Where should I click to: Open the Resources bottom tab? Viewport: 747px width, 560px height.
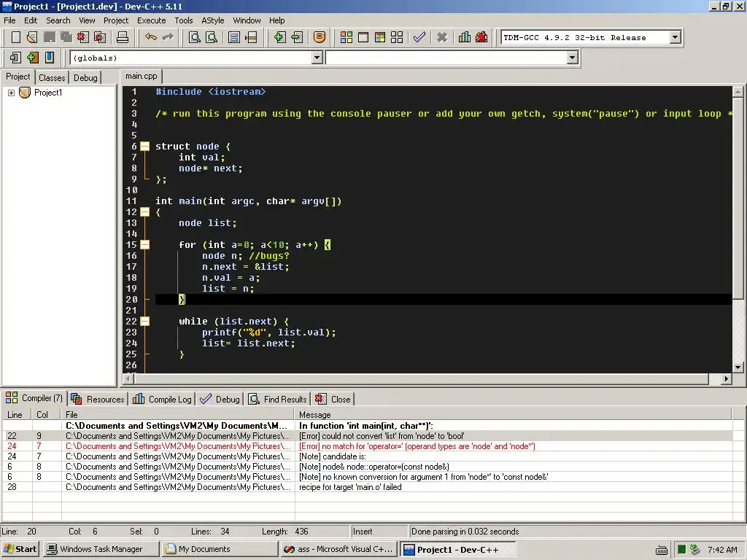98,399
